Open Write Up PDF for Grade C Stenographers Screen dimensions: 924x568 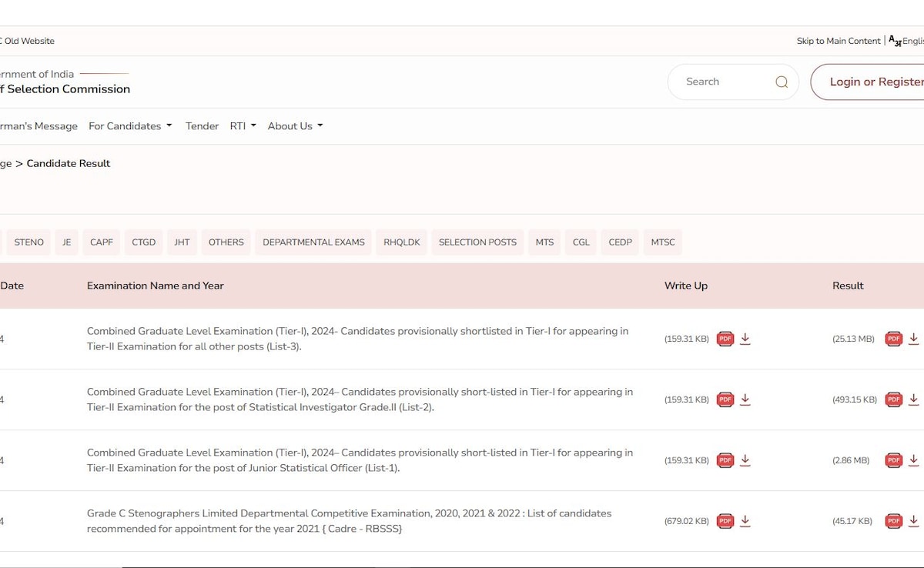click(725, 521)
